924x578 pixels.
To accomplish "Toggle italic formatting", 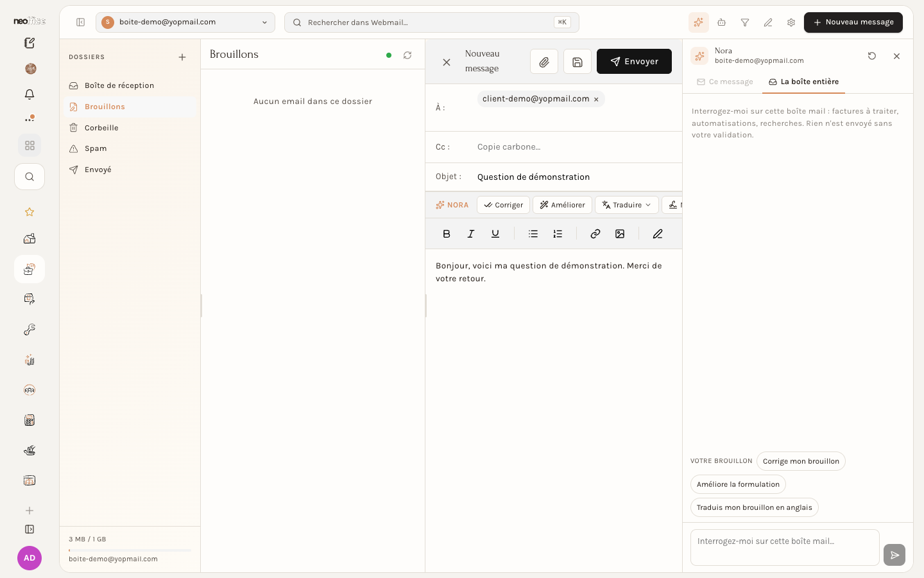I will tap(471, 234).
